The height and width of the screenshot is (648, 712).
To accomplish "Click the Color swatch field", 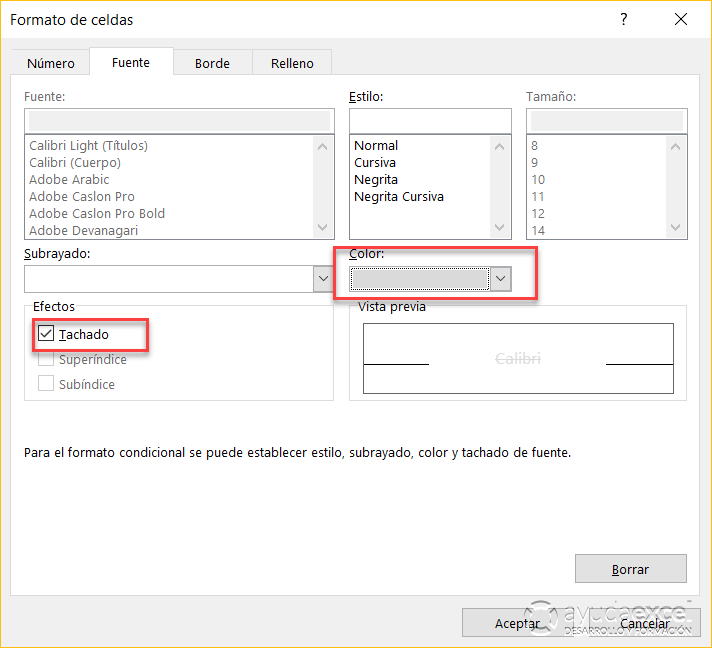I will (420, 279).
